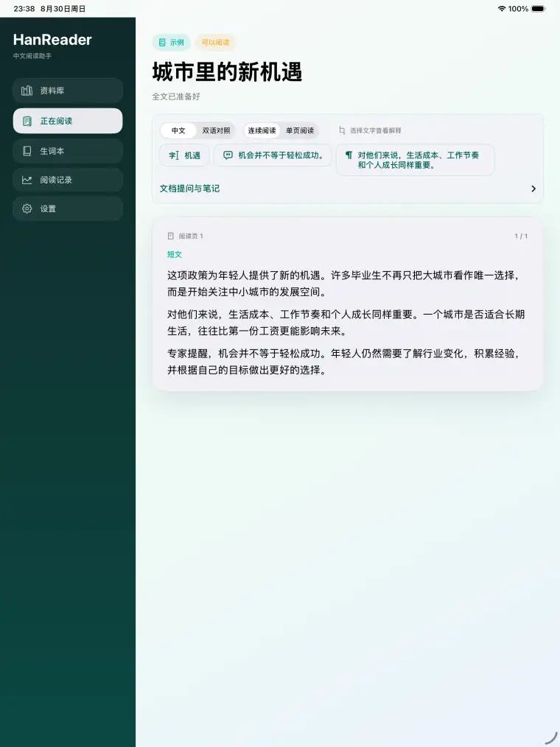Image resolution: width=560 pixels, height=747 pixels.
Task: Click paragraph starting 这项政策为年轻人
Action: pos(343,284)
